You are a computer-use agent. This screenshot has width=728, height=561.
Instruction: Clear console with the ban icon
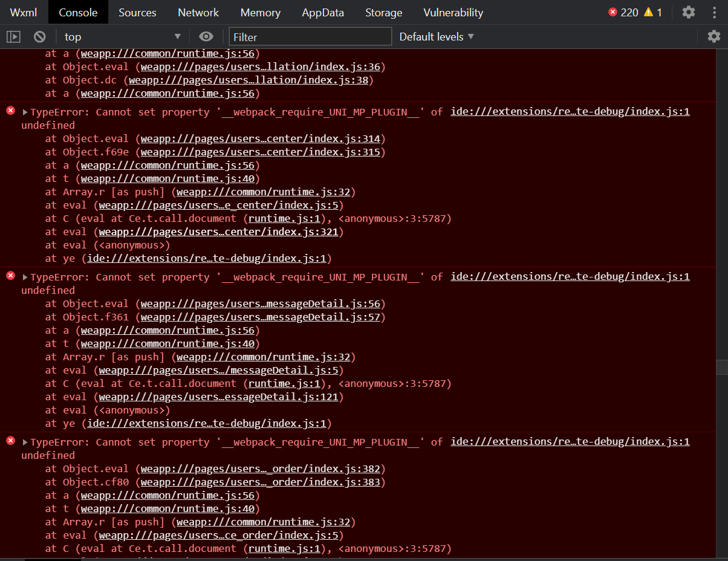(40, 37)
